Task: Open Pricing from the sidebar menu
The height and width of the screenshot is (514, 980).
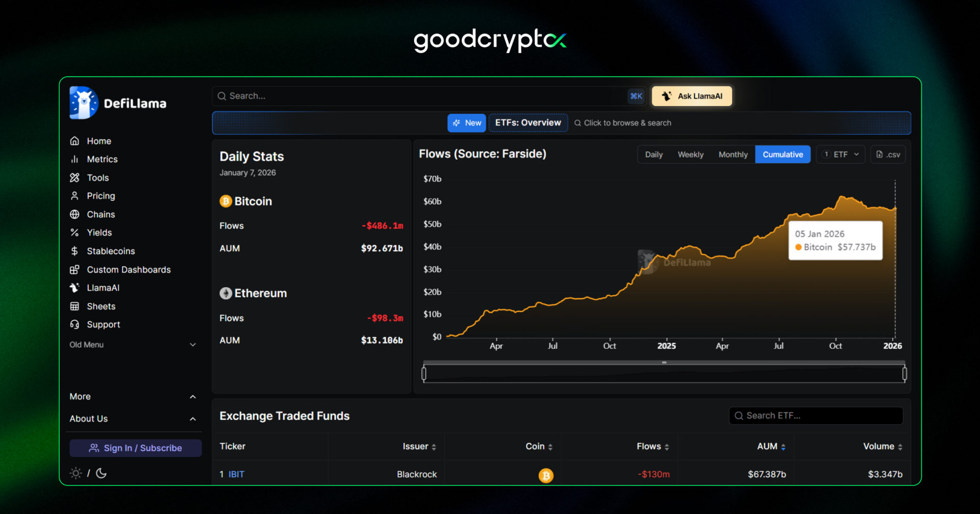Action: coord(100,196)
